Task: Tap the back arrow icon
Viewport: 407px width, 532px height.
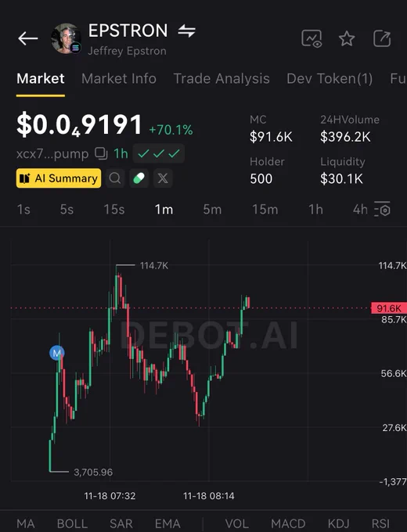Action: pos(28,38)
